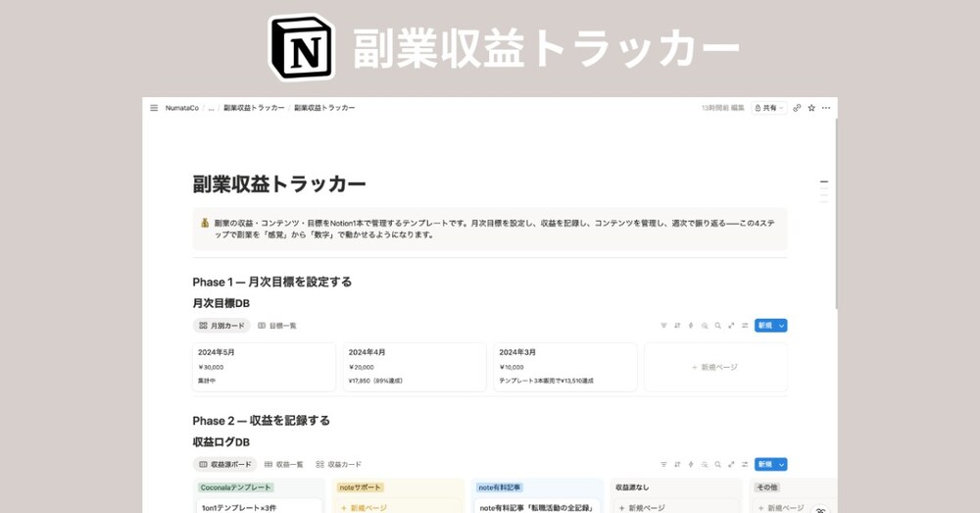
Task: Click the 13時間前 編集 edited timestamp
Action: 722,108
